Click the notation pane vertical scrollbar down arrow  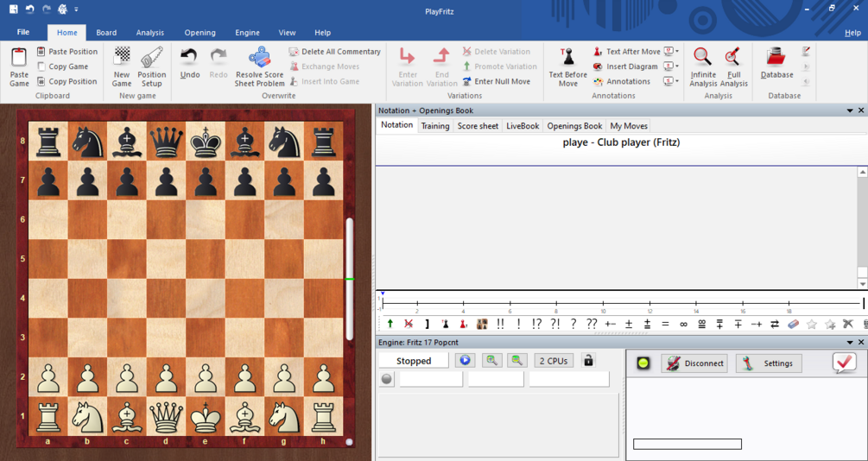tap(863, 283)
